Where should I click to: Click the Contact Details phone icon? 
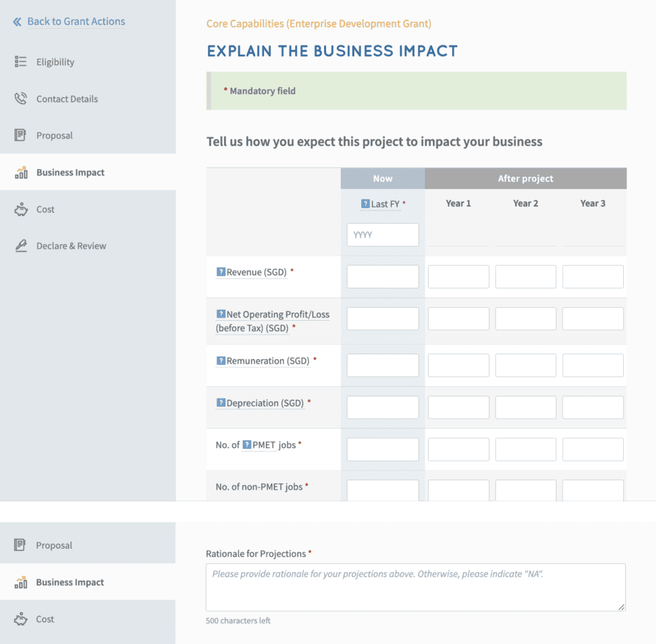click(x=20, y=99)
